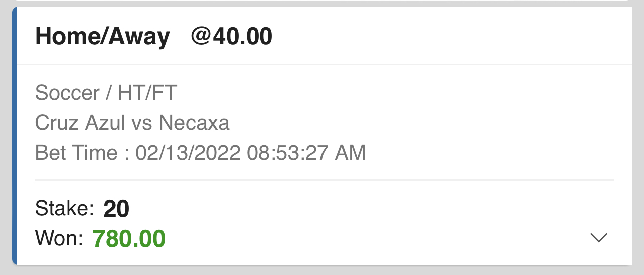Click the header divider below Home/Away

(324, 64)
